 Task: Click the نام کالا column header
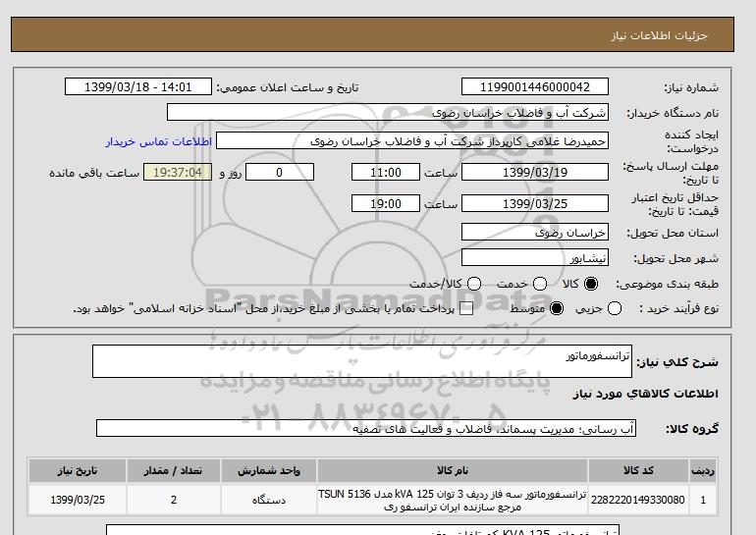453,470
